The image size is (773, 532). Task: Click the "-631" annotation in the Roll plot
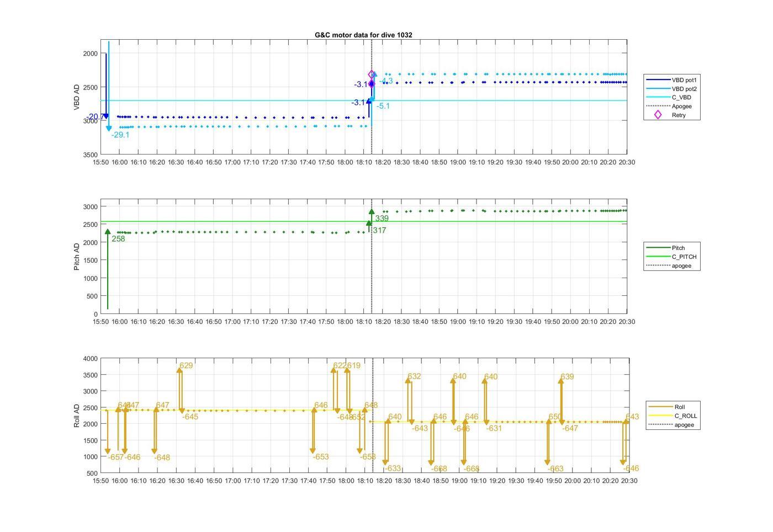click(x=494, y=429)
